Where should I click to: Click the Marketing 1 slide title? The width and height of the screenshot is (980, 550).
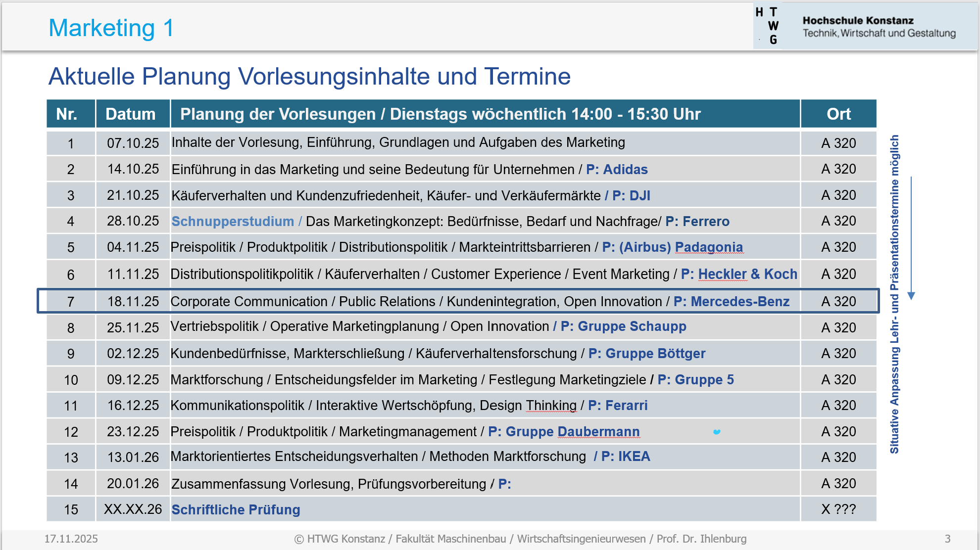coord(111,28)
